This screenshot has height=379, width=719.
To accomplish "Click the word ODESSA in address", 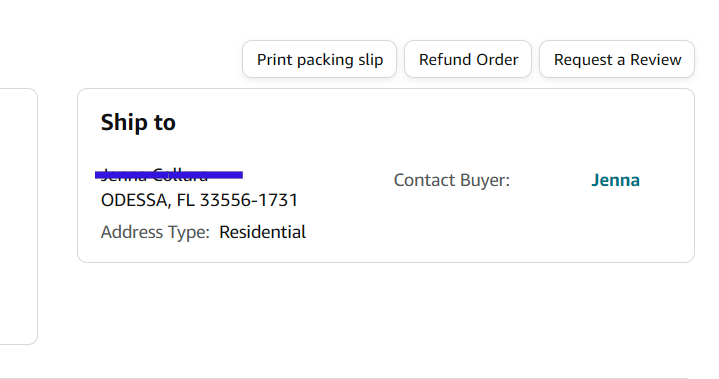I will pos(133,200).
